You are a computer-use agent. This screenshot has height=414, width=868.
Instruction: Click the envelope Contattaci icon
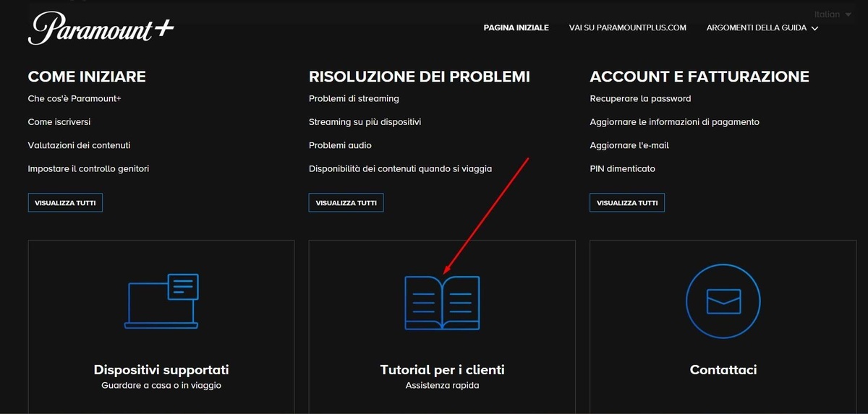tap(723, 301)
